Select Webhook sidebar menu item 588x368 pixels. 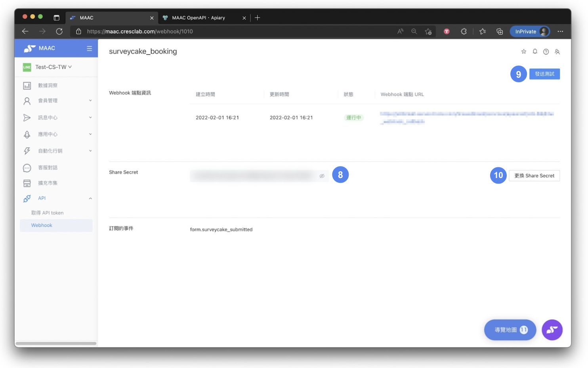(x=56, y=225)
